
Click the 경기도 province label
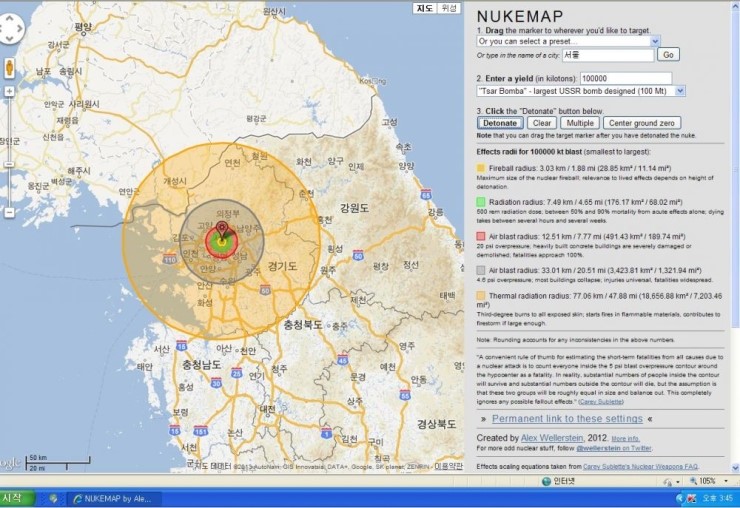282,266
